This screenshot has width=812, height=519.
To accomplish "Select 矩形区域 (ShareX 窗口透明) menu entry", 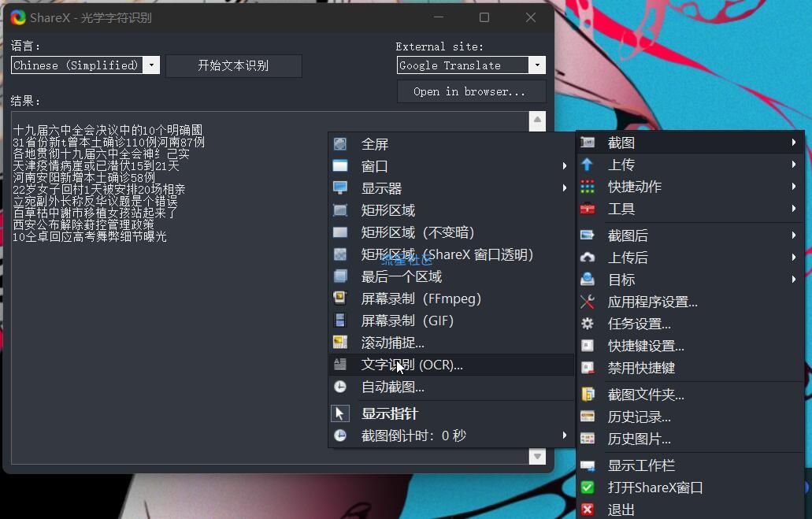I will [451, 254].
